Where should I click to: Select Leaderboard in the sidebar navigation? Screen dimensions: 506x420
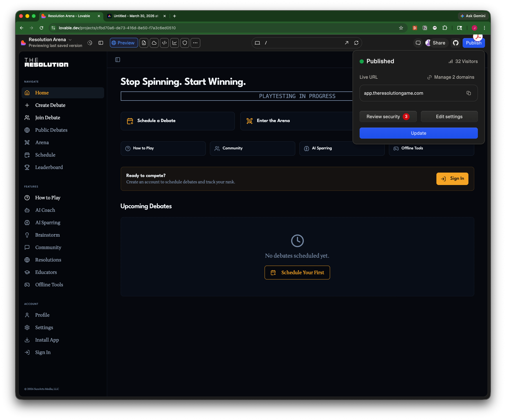[x=49, y=167]
